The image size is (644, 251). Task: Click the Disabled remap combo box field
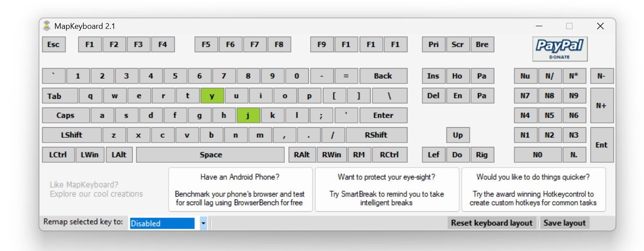coord(162,223)
